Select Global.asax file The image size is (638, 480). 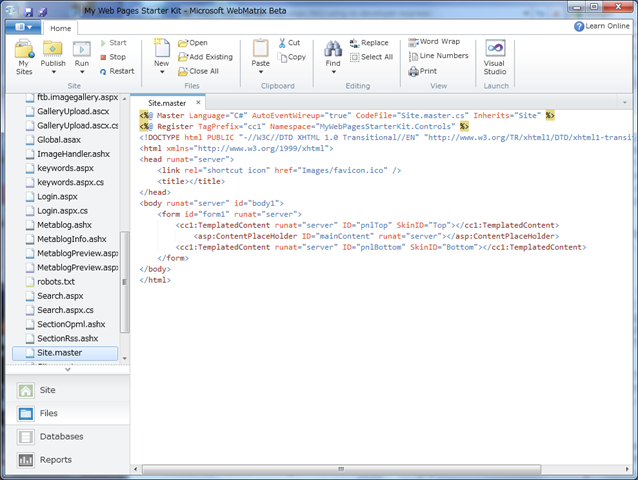coord(53,140)
